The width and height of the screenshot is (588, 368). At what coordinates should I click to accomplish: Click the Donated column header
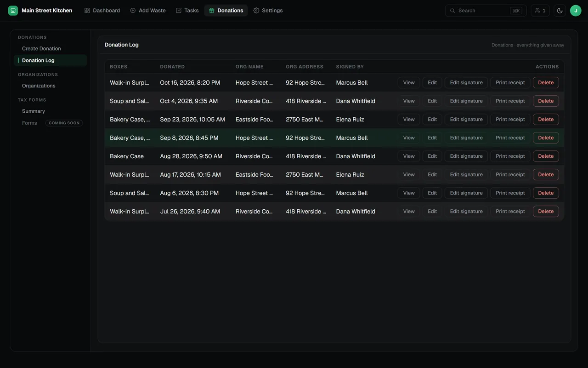[x=172, y=67]
